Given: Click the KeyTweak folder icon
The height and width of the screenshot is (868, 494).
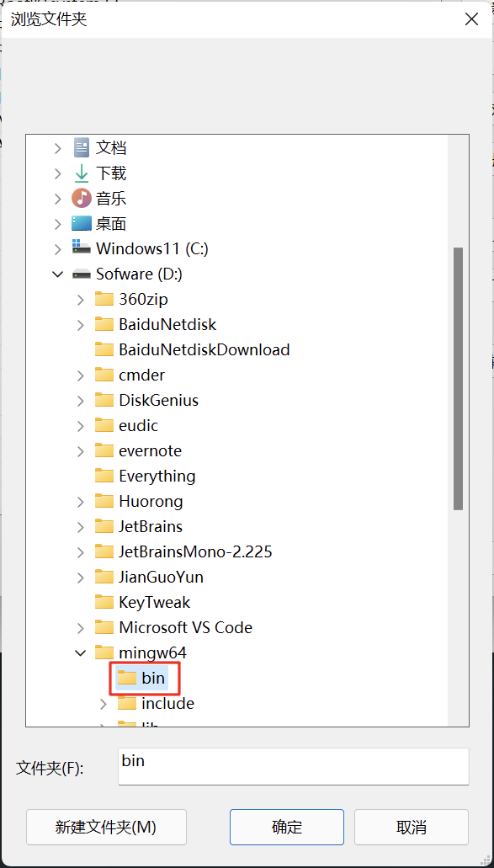Looking at the screenshot, I should (x=104, y=602).
